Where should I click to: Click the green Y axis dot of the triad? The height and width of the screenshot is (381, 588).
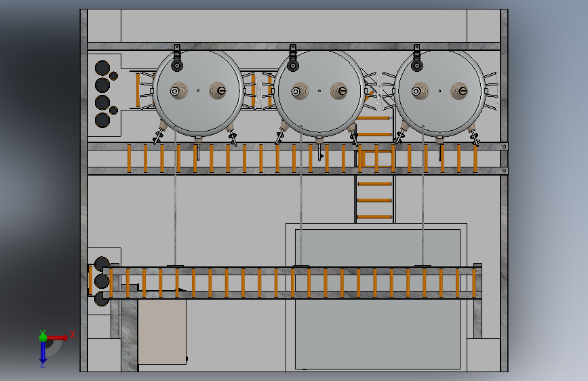[43, 337]
